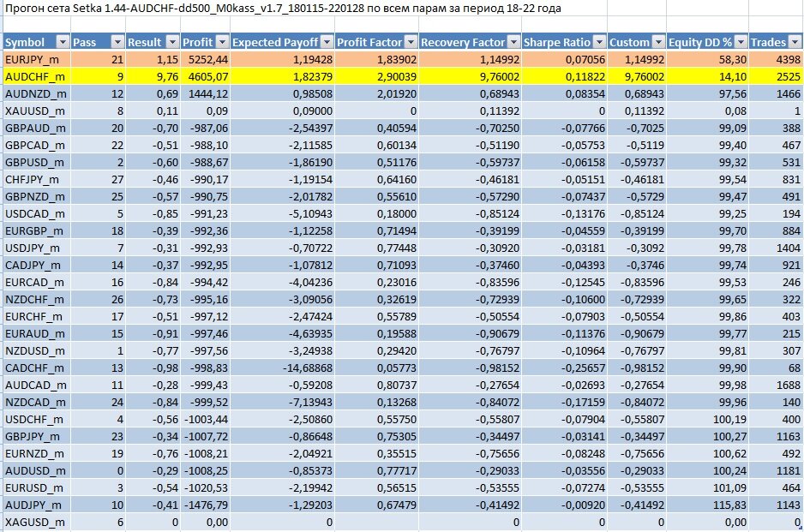This screenshot has height=532, width=804.
Task: Select the GBPCAD_m symbol cell
Action: [x=37, y=145]
